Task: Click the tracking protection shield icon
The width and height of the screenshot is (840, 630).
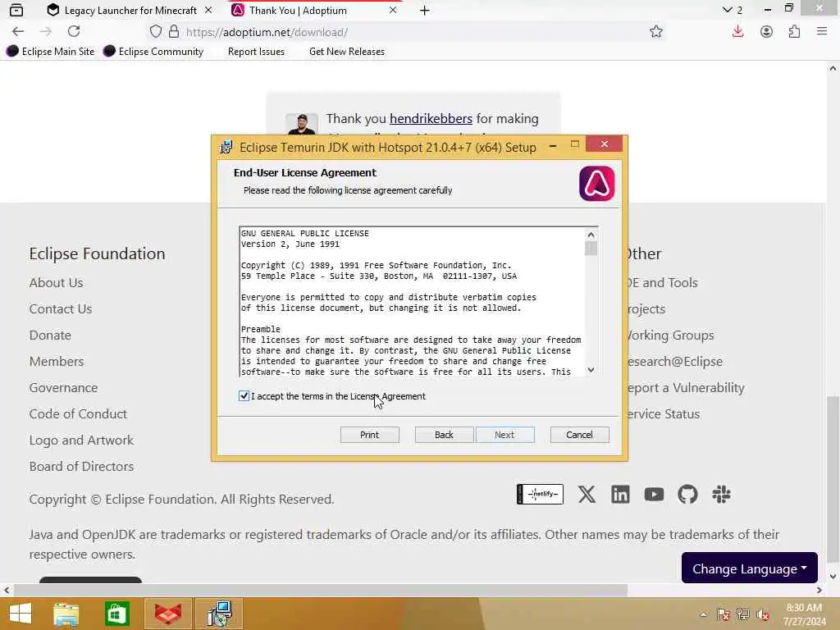Action: (155, 32)
